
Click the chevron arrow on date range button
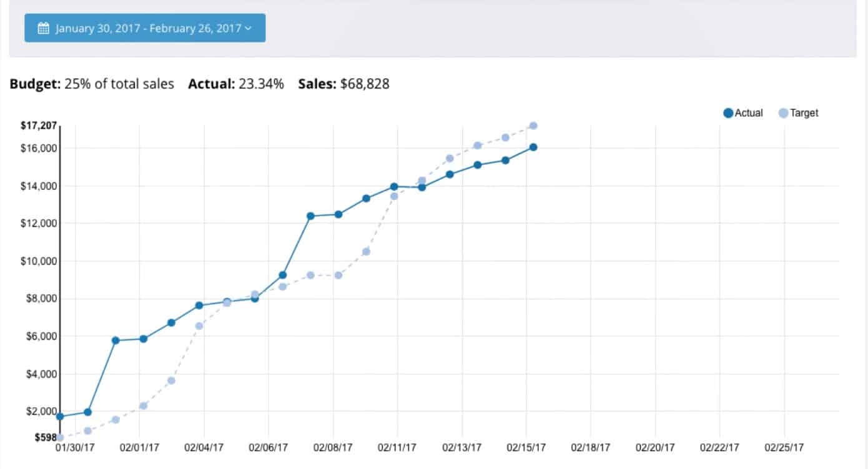point(248,28)
